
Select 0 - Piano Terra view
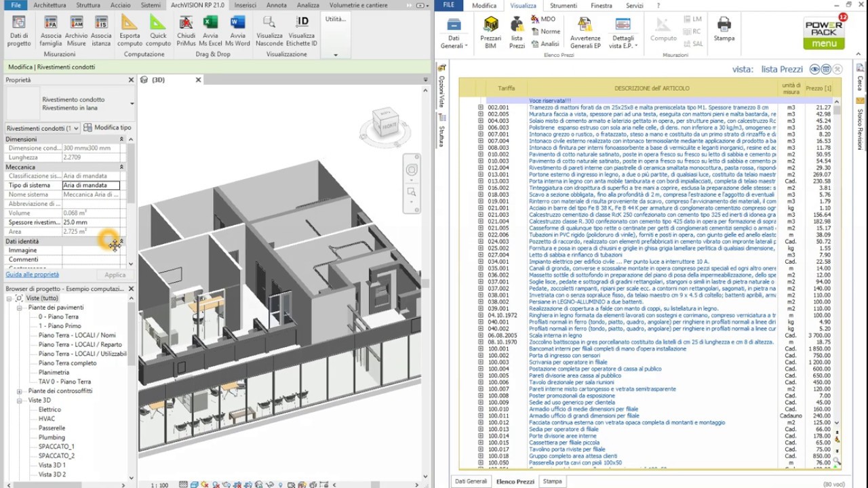(x=58, y=317)
